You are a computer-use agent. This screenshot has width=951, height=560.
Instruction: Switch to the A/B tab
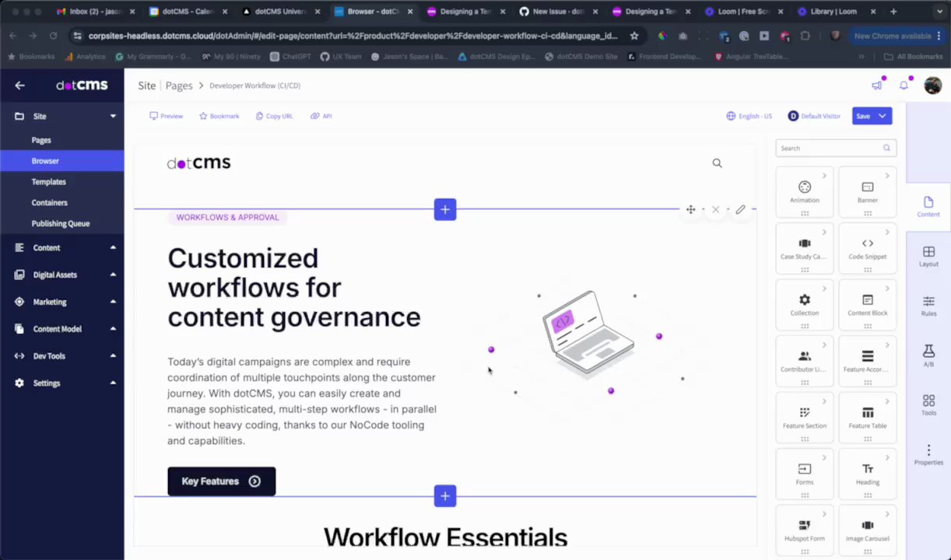click(x=928, y=355)
